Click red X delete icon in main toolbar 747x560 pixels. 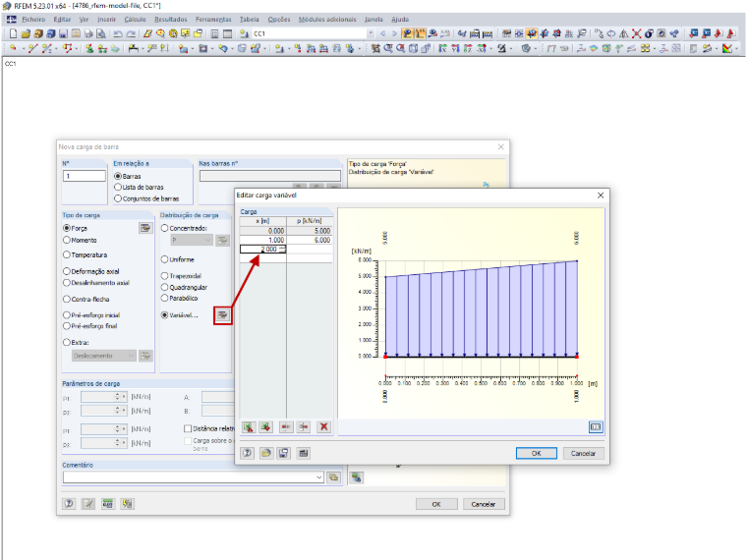636,33
